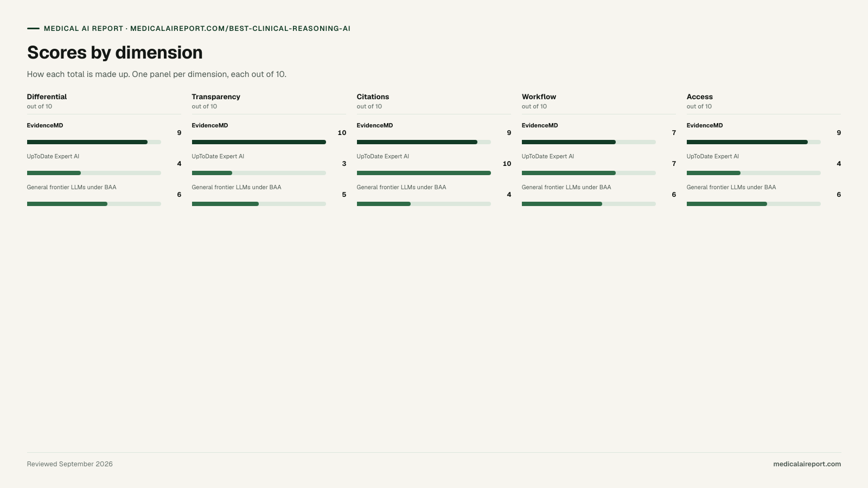This screenshot has height=488, width=868.
Task: Click General frontier LLMs Access score of 6
Action: point(839,195)
